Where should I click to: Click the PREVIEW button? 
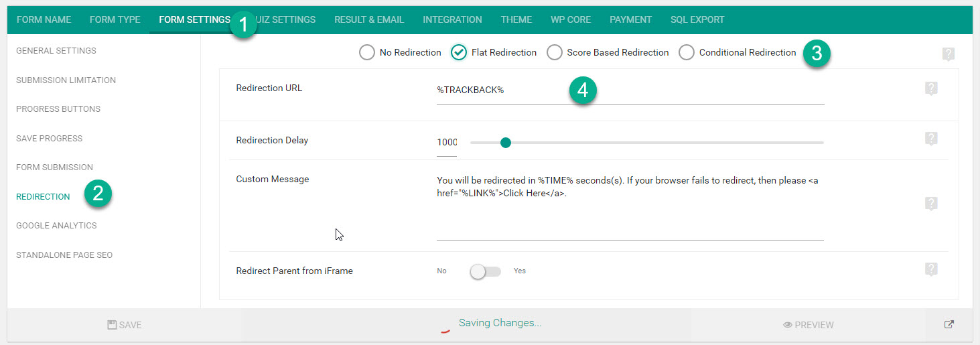click(x=809, y=325)
